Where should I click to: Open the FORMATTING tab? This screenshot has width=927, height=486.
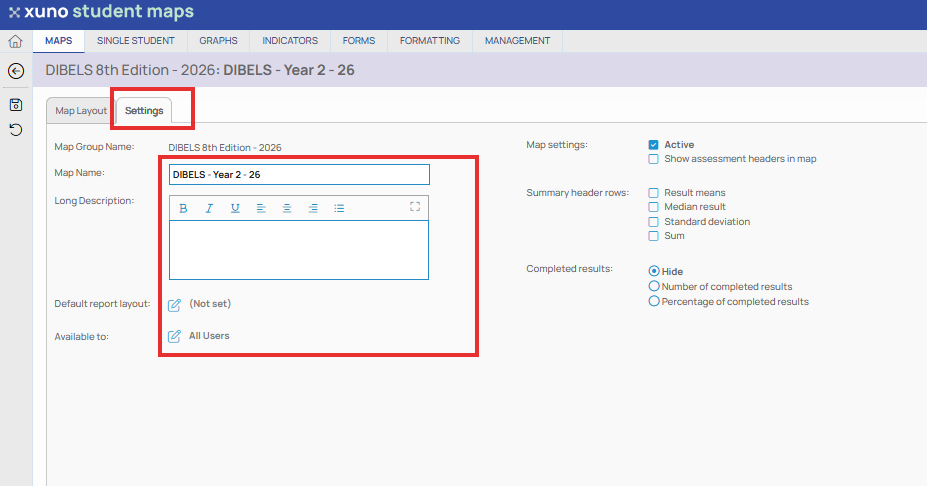(x=430, y=41)
